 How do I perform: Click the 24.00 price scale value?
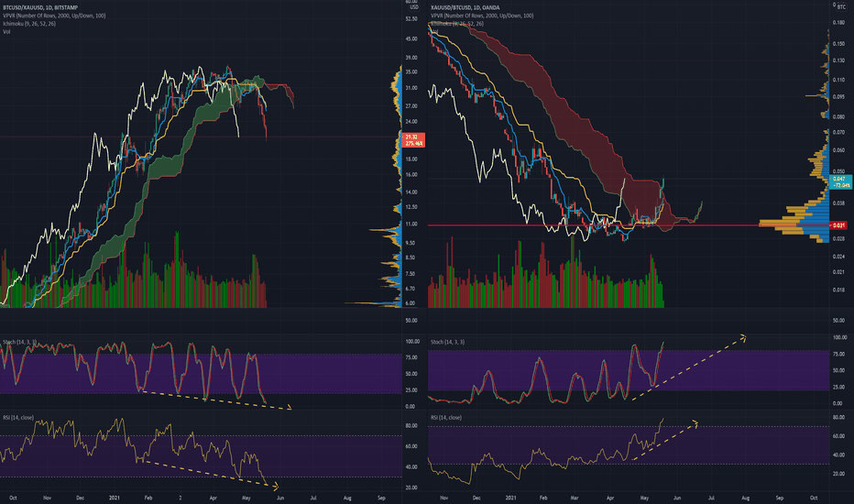click(411, 122)
